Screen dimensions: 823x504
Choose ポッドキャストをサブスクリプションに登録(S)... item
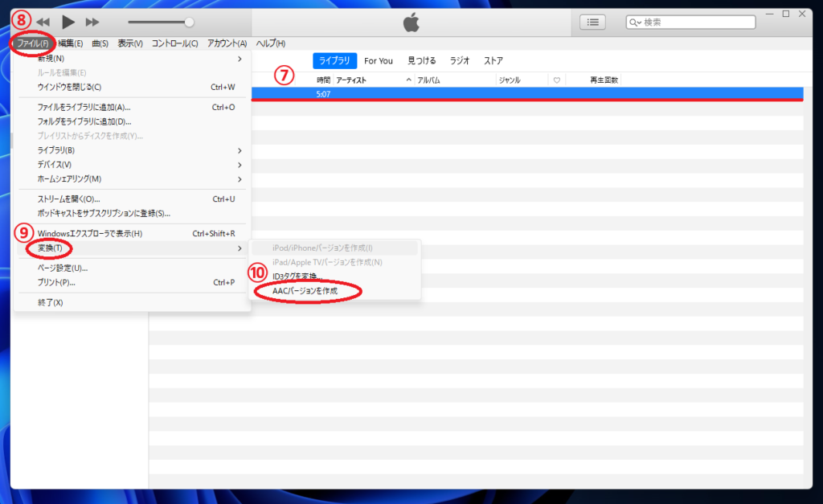pyautogui.click(x=132, y=213)
